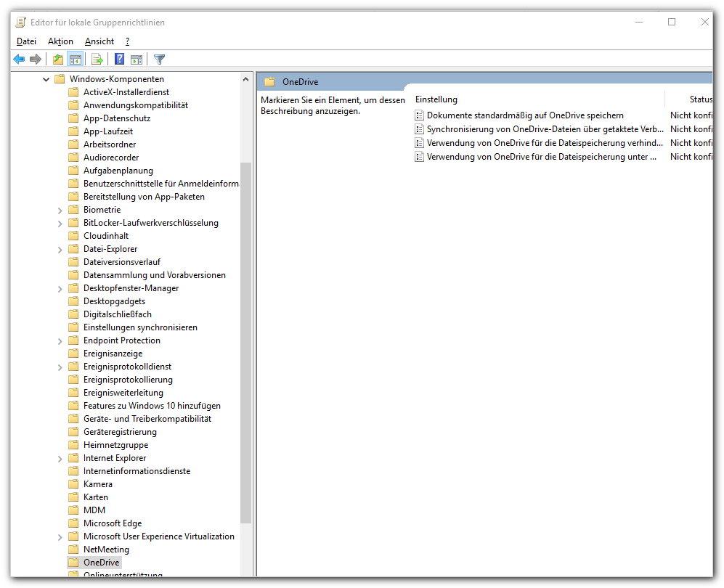The height and width of the screenshot is (588, 724).
Task: Expand the BitLocker-Laufwerkverschlüsselung node
Action: tap(60, 224)
